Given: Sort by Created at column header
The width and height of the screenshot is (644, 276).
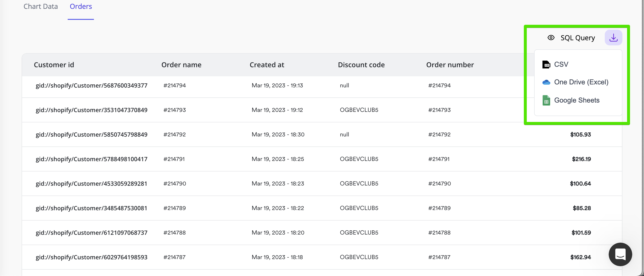Looking at the screenshot, I should coord(267,65).
